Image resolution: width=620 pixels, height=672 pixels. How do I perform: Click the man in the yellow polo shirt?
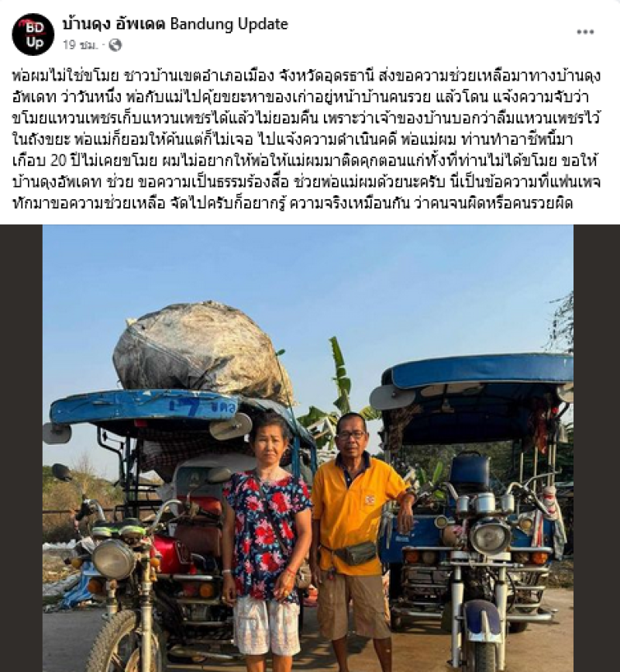360,542
